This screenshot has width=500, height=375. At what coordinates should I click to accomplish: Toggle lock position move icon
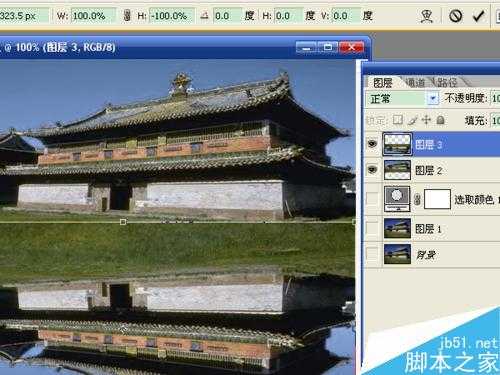click(426, 120)
